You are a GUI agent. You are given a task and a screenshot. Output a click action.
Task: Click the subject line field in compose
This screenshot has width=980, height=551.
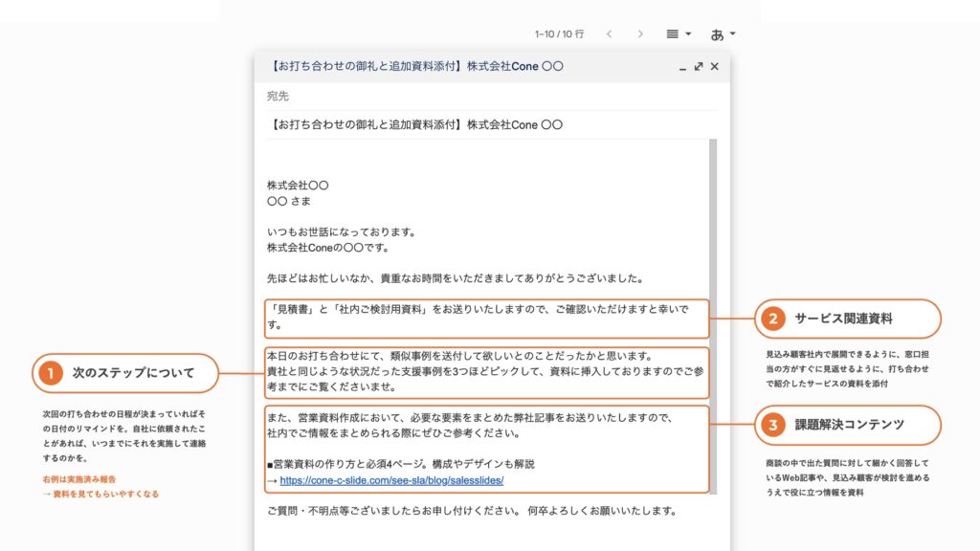click(488, 124)
